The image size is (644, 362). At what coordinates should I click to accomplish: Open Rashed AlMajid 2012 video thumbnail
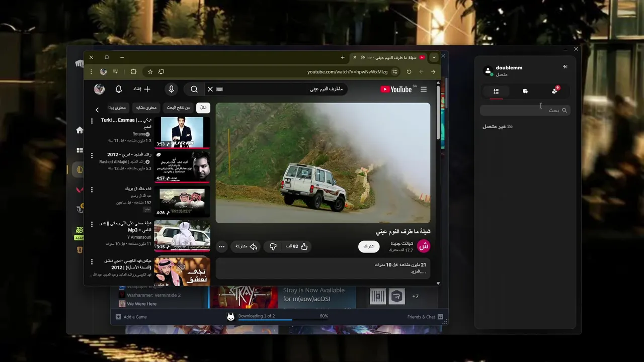coord(182,166)
